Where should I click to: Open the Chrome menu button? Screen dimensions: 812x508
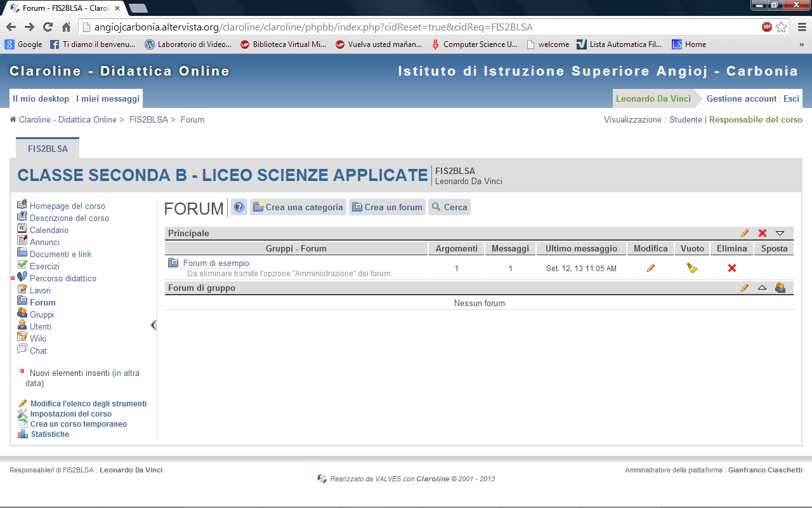coord(801,27)
